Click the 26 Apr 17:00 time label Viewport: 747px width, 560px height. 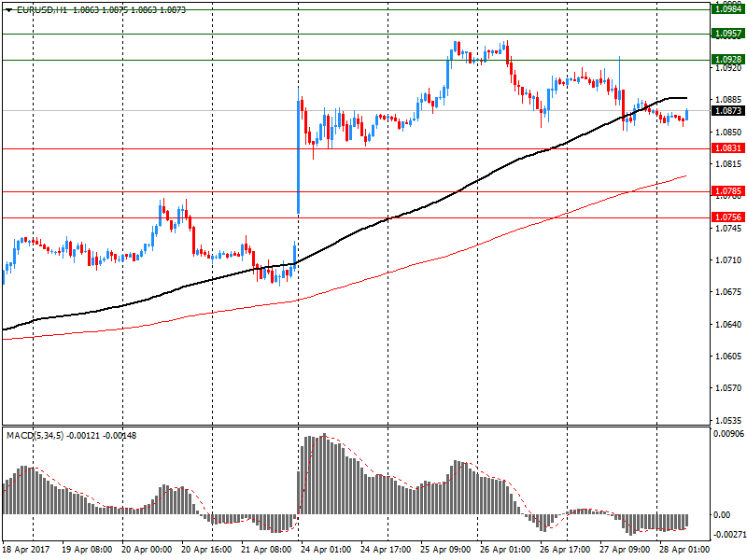pos(565,550)
